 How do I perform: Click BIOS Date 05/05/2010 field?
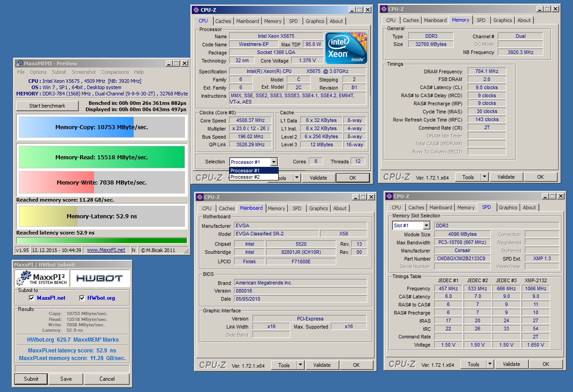300,299
